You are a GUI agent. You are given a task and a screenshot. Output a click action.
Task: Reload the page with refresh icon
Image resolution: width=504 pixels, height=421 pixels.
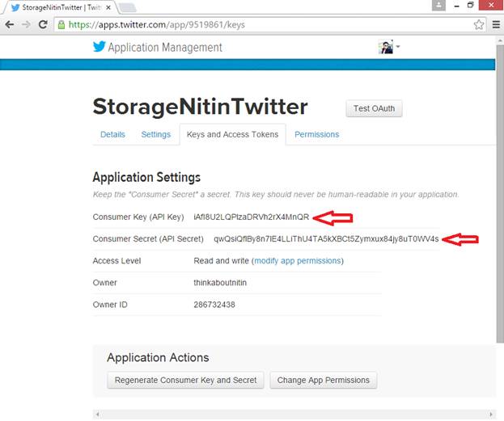coord(43,24)
